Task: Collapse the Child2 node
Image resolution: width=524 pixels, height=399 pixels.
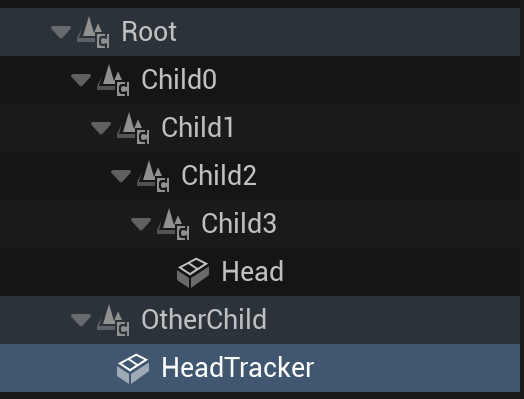Action: coord(121,176)
